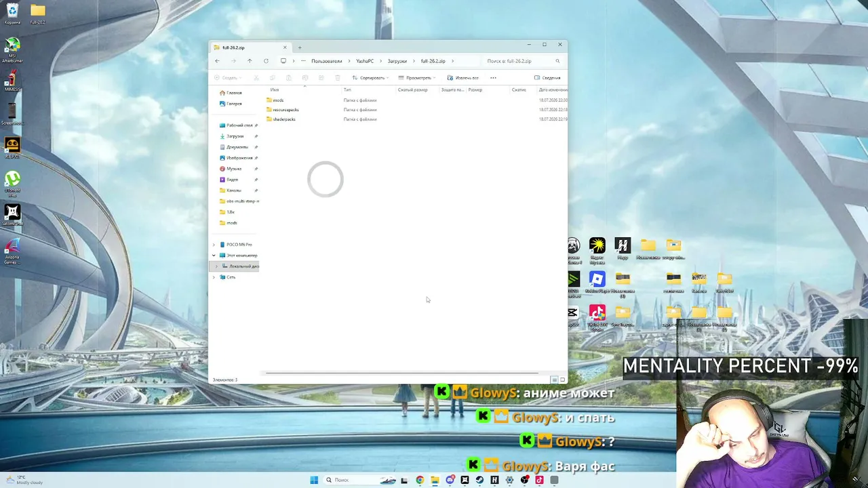
Task: Open the Sort dropdown menu
Action: click(x=371, y=78)
